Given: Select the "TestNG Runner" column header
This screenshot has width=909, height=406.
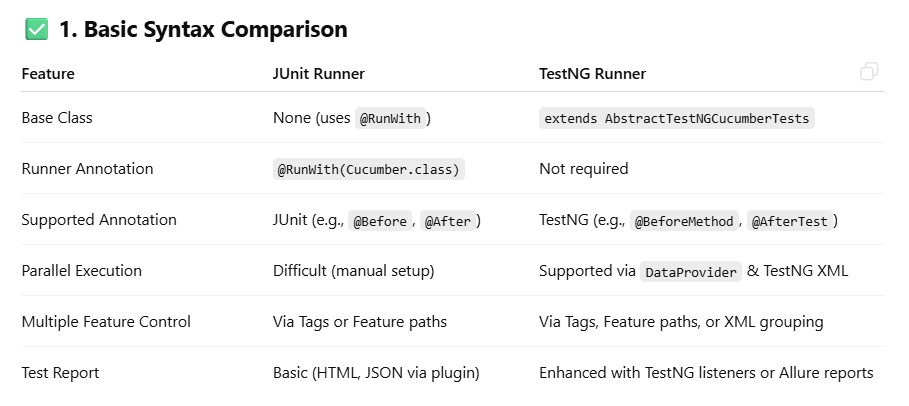Looking at the screenshot, I should click(x=592, y=74).
